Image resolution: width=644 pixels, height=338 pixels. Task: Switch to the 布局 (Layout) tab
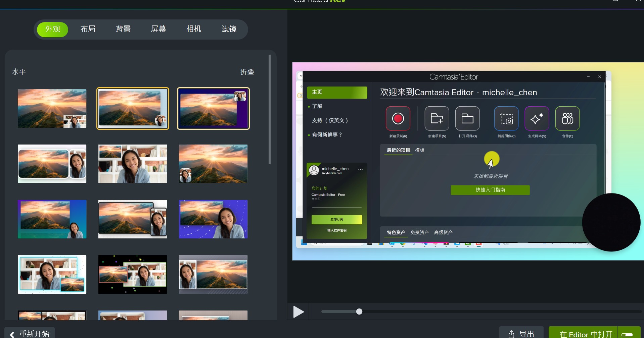coord(88,29)
